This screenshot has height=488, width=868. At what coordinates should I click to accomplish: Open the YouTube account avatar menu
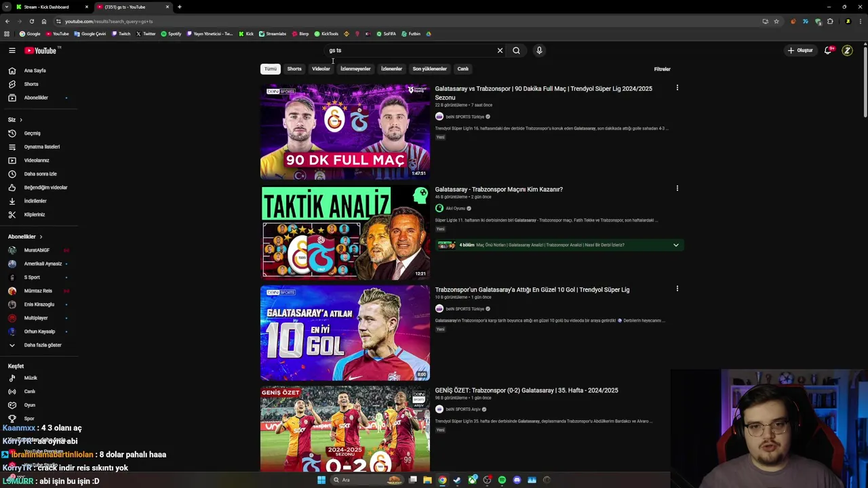(x=847, y=50)
